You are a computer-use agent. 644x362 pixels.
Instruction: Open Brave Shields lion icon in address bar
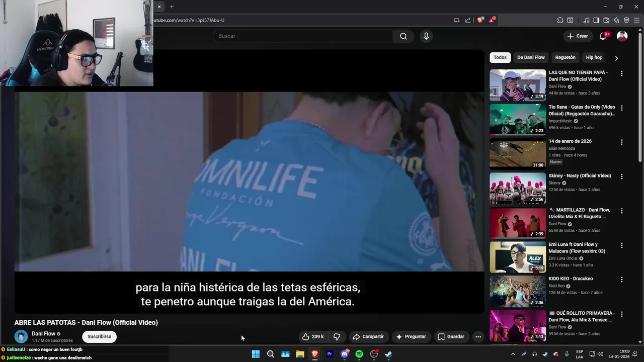pos(480,20)
